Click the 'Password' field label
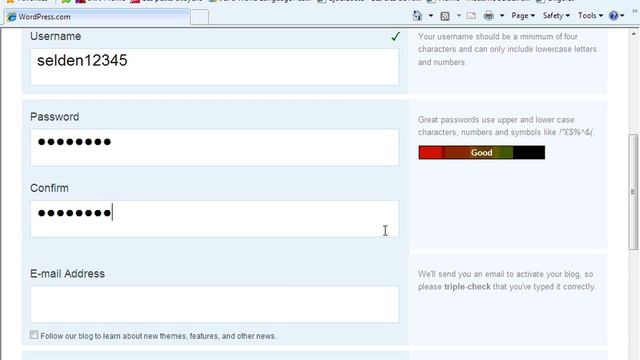Image resolution: width=640 pixels, height=360 pixels. [x=55, y=117]
